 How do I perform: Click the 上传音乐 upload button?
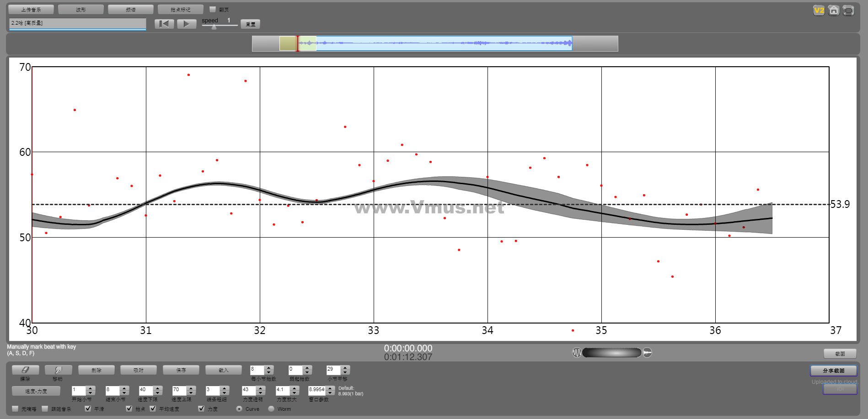tap(31, 10)
